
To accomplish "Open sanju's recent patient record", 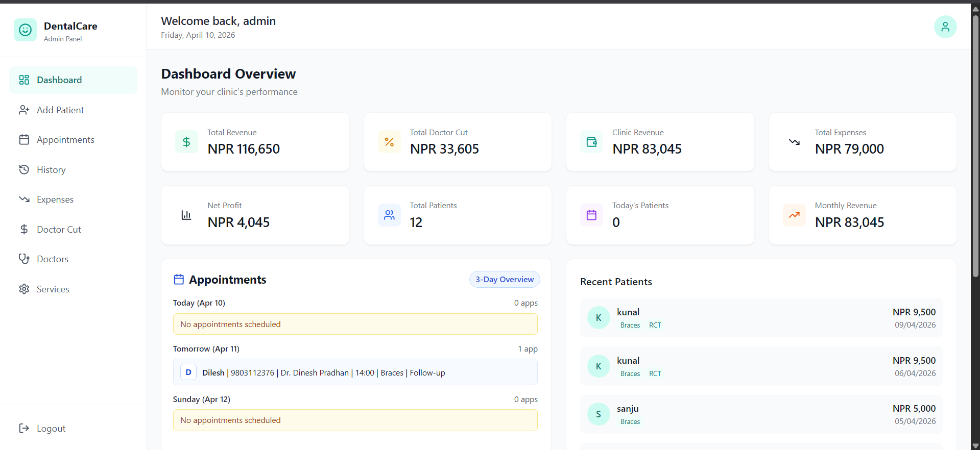I will tap(761, 414).
